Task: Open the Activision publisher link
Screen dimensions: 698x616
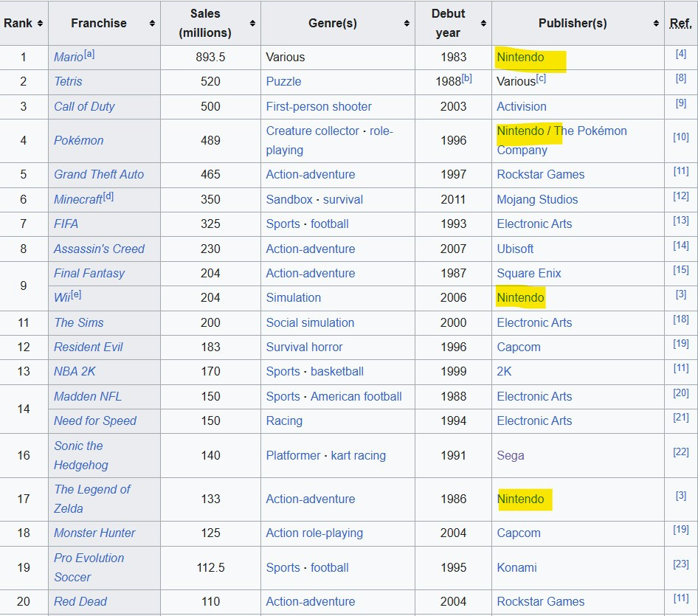Action: coord(521,106)
